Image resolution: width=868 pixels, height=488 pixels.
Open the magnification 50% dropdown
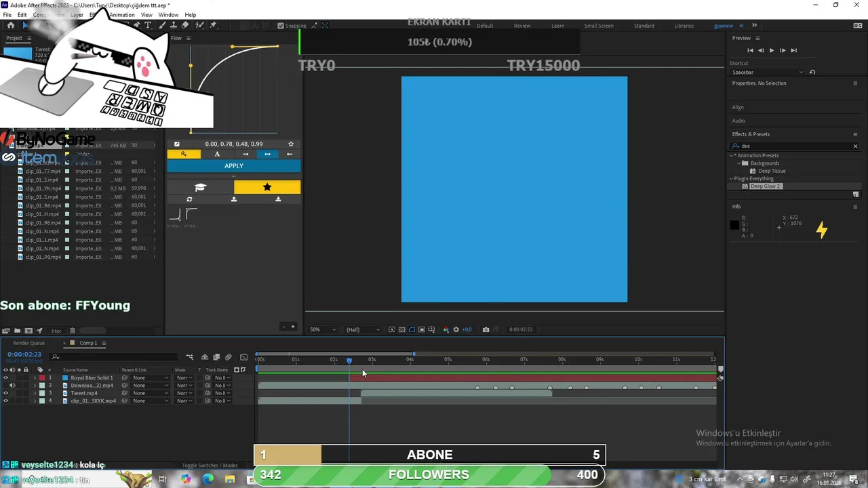pyautogui.click(x=323, y=329)
